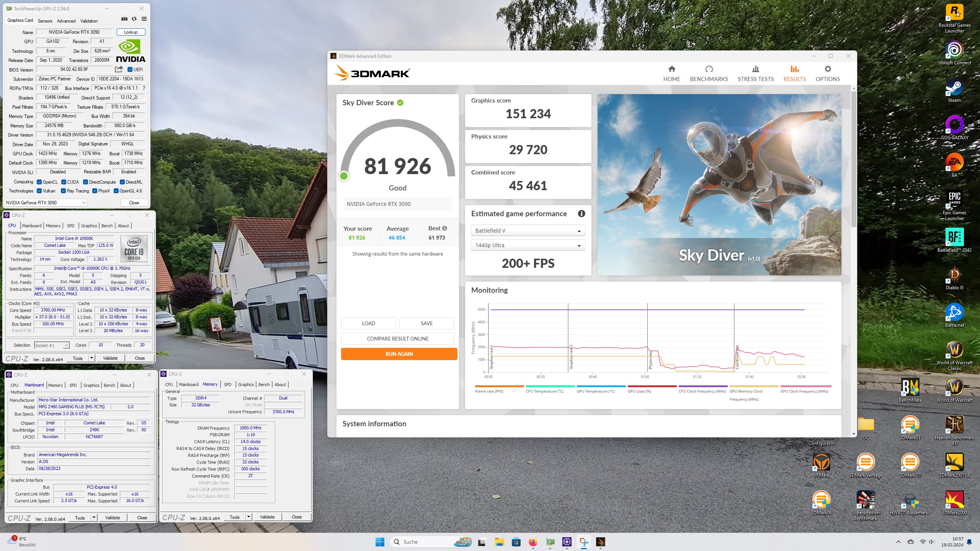Screen dimensions: 980x551
Task: Click the info icon next to Best score
Action: [x=444, y=228]
